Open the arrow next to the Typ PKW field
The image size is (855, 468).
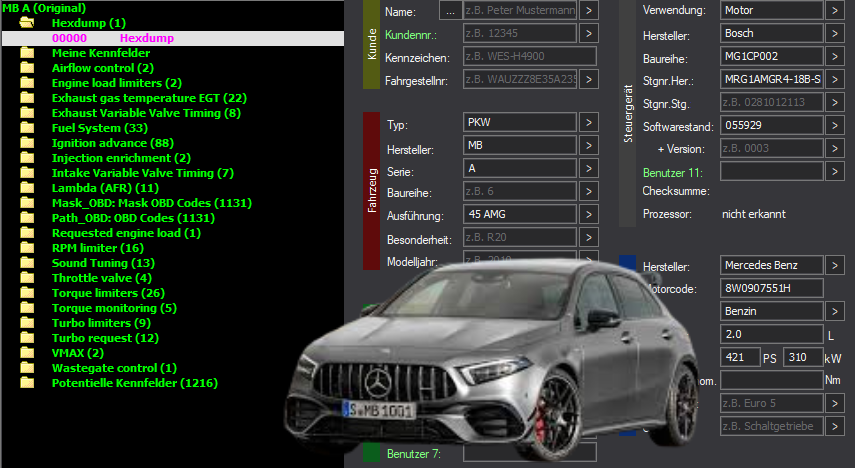click(588, 122)
